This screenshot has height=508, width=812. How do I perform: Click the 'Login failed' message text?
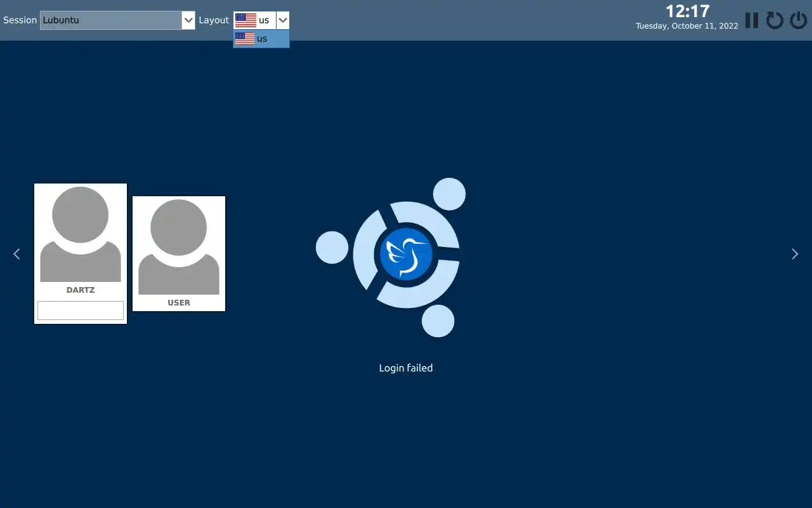click(406, 368)
